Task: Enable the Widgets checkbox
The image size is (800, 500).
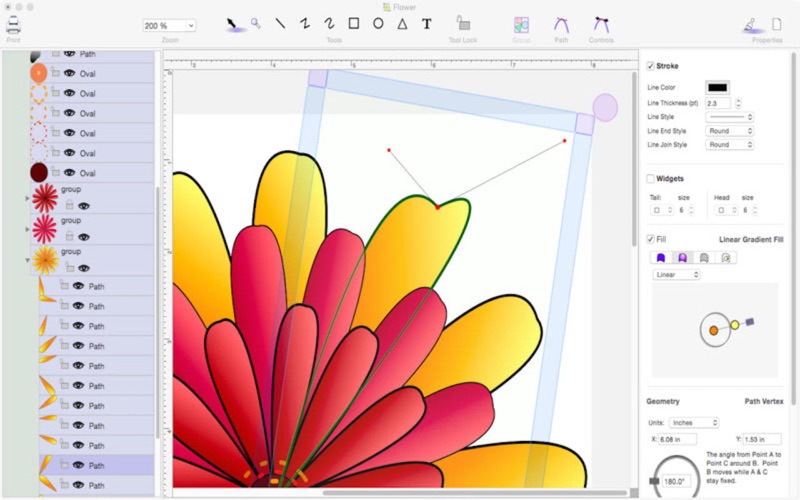Action: click(651, 179)
